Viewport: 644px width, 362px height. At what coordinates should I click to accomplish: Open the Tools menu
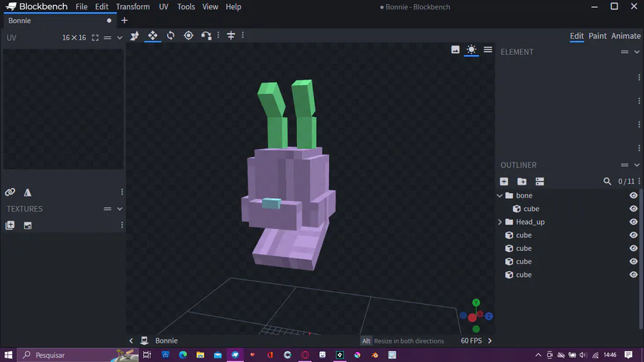tap(186, 7)
